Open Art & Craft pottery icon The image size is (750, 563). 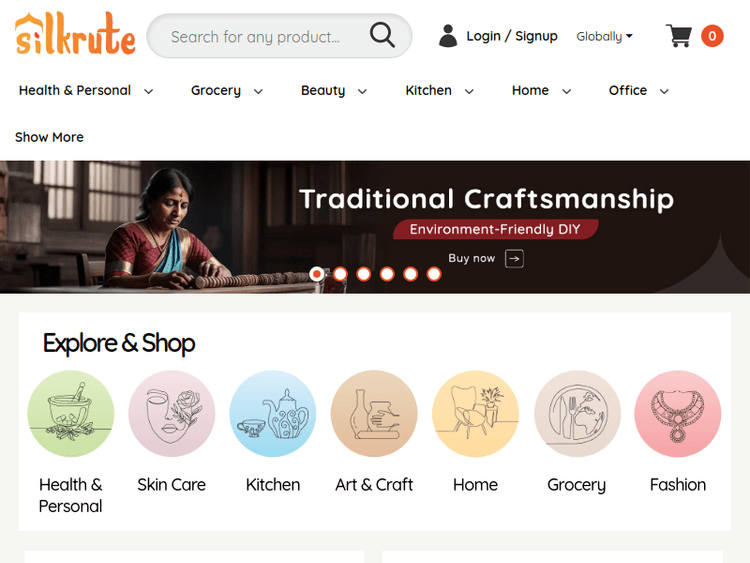(x=374, y=413)
